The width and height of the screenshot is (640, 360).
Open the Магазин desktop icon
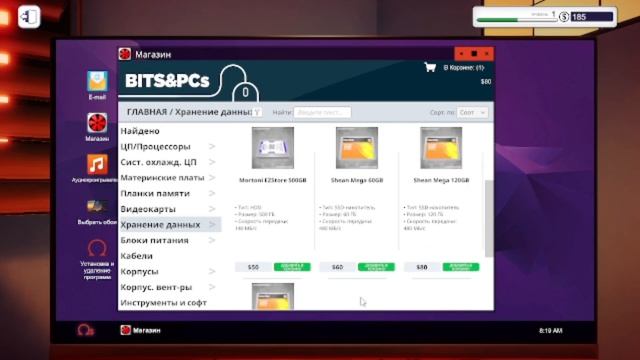pyautogui.click(x=97, y=123)
